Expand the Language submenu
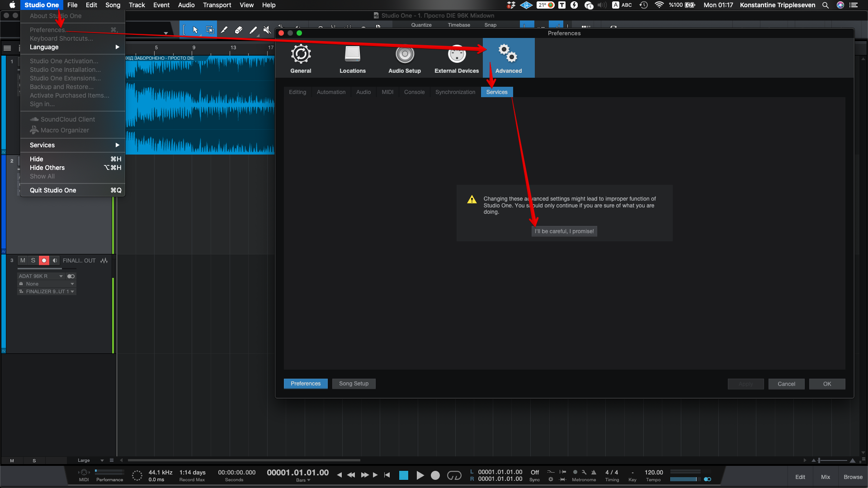This screenshot has height=488, width=868. [73, 47]
